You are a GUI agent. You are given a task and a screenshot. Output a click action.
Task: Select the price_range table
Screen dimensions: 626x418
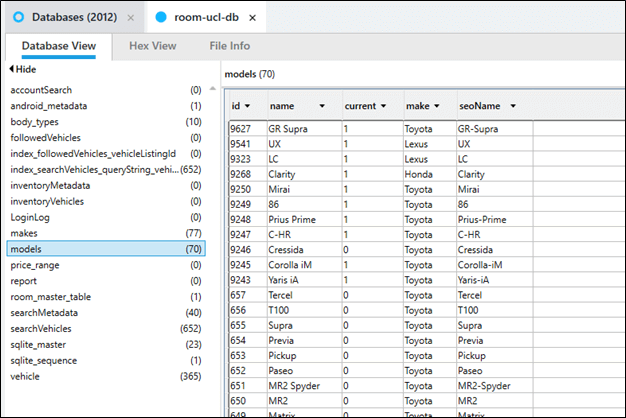pos(106,265)
